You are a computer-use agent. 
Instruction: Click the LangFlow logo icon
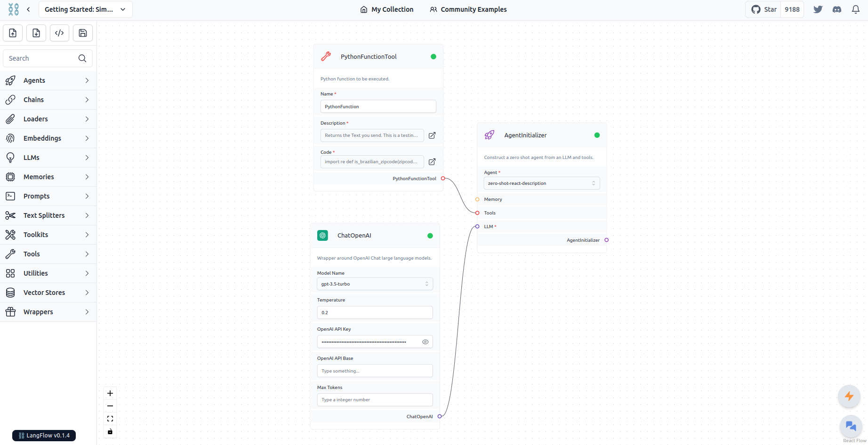point(14,9)
